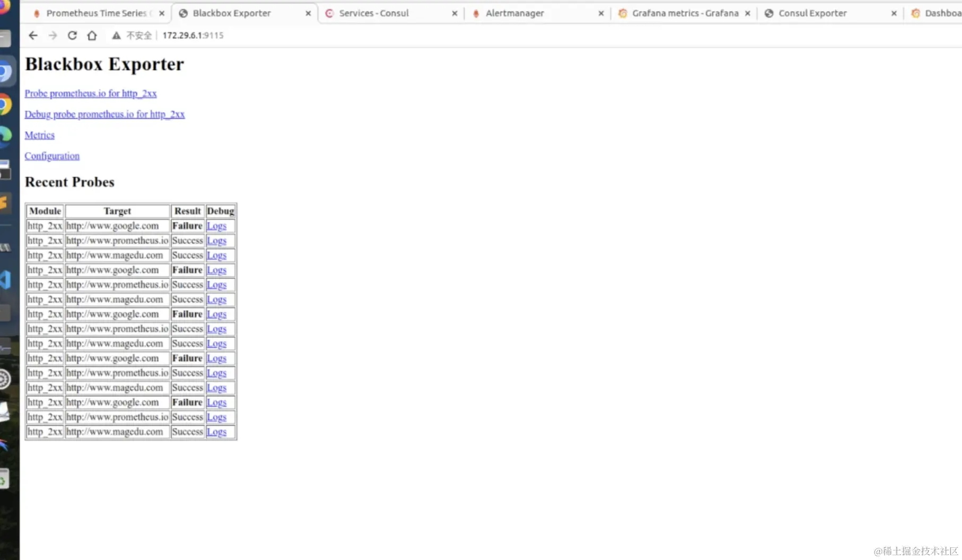Open Visual Studio Code from the dock
Viewport: 962px width, 560px height.
click(x=4, y=279)
